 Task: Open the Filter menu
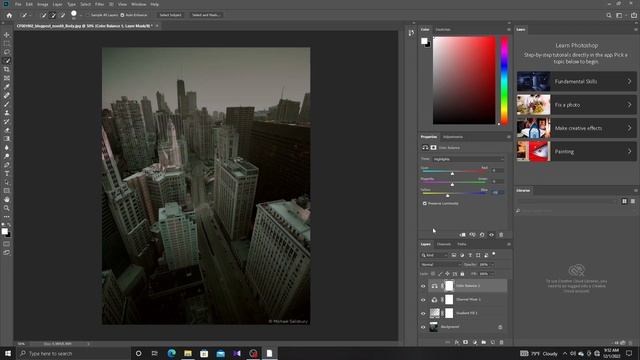point(99,4)
